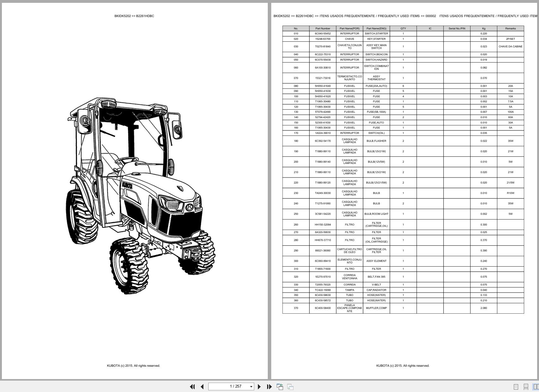This screenshot has width=539, height=392.
Task: Click the previous view navigation icon
Action: click(280, 387)
